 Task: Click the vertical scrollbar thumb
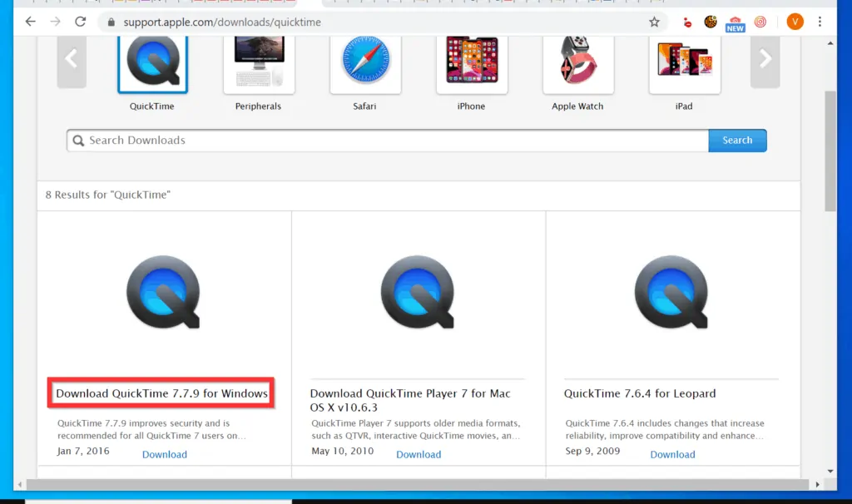(830, 151)
